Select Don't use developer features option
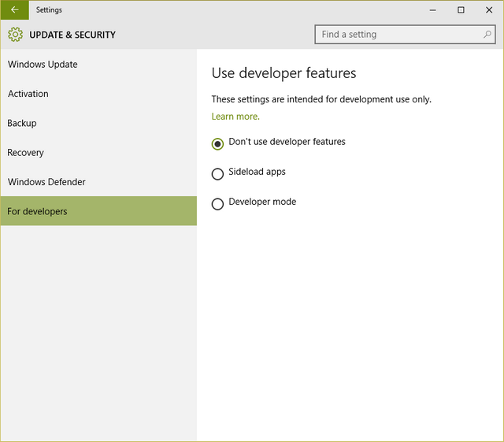504x442 pixels. pyautogui.click(x=217, y=144)
